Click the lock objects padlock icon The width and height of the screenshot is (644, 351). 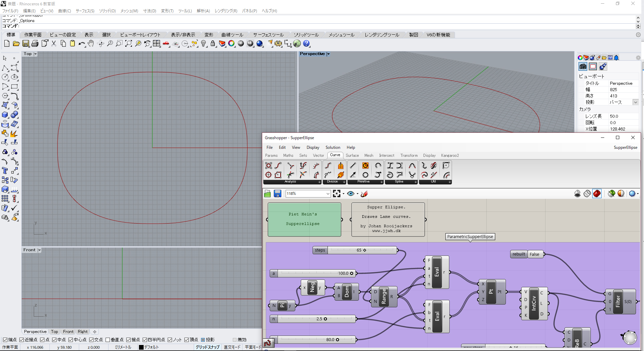point(213,44)
